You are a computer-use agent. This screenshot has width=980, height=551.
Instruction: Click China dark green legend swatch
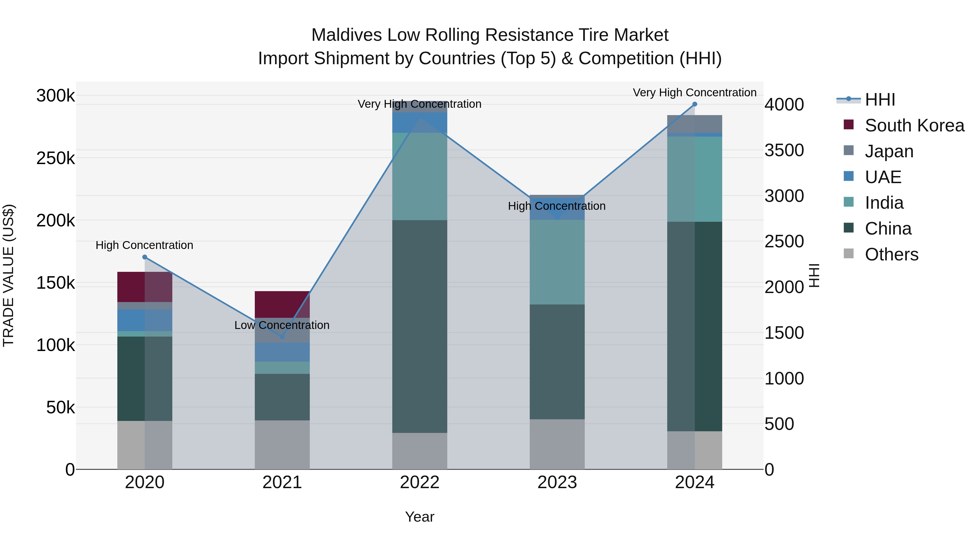[848, 227]
